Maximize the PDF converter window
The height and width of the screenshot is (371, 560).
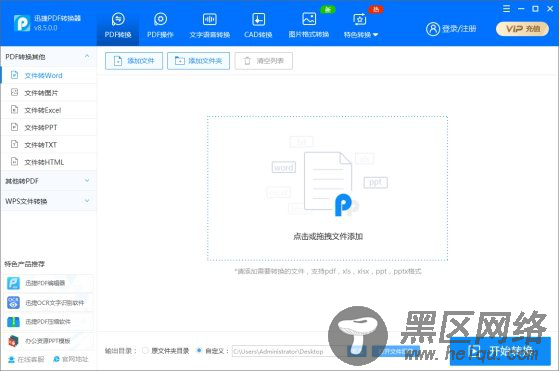click(535, 9)
